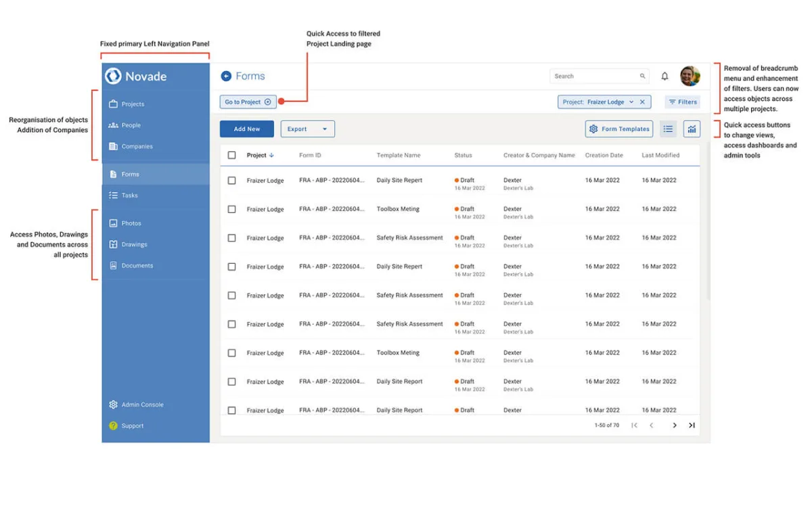The image size is (812, 506).
Task: Open Form Templates
Action: 618,129
